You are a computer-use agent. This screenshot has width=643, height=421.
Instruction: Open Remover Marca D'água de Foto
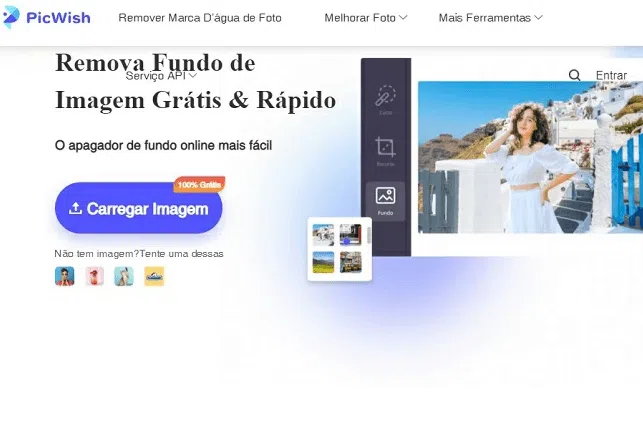coord(200,18)
